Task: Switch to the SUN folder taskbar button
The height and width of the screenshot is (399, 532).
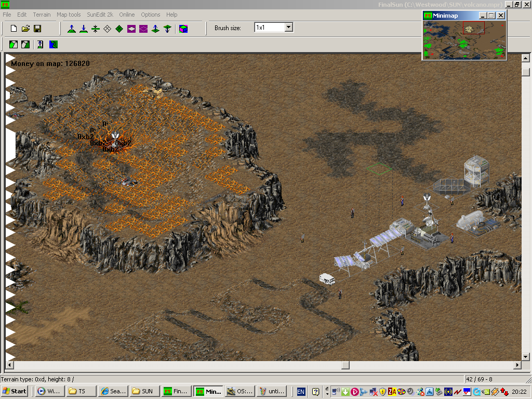Action: (x=144, y=391)
